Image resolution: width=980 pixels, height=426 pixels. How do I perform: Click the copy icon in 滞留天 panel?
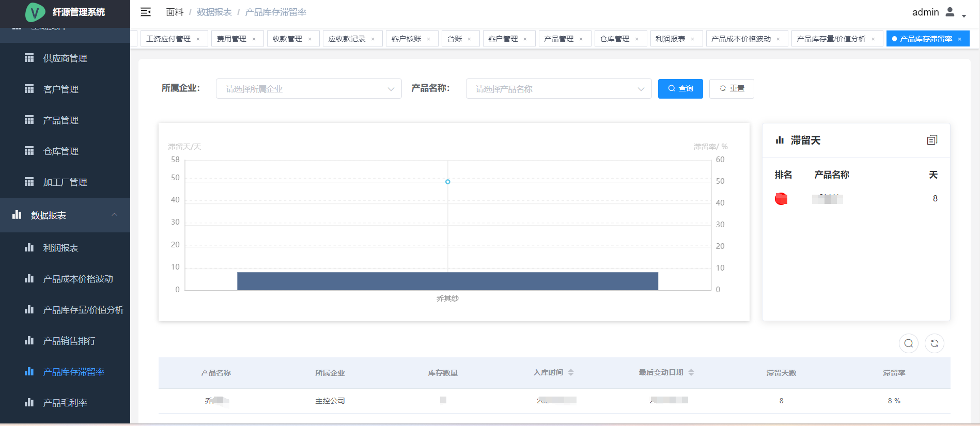pos(932,140)
